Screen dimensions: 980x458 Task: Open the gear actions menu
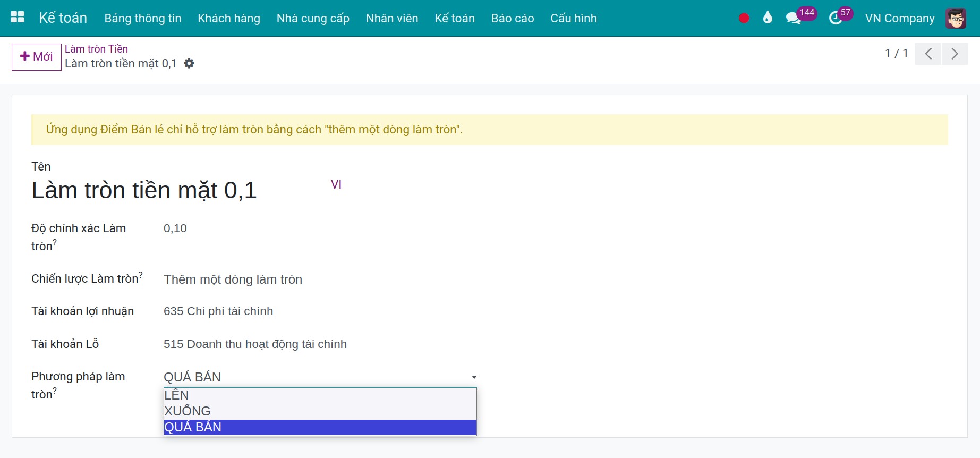click(x=189, y=64)
